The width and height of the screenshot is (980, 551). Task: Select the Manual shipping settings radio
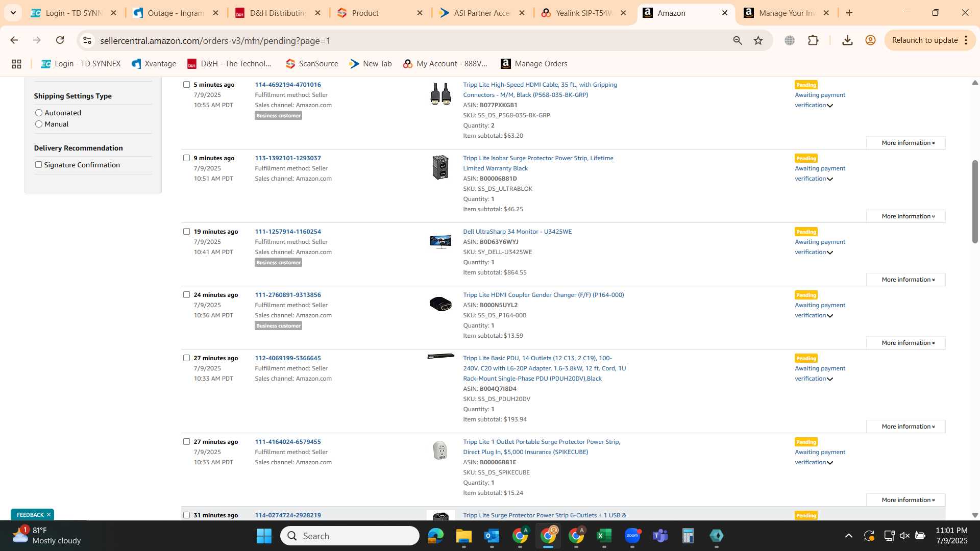tap(39, 124)
